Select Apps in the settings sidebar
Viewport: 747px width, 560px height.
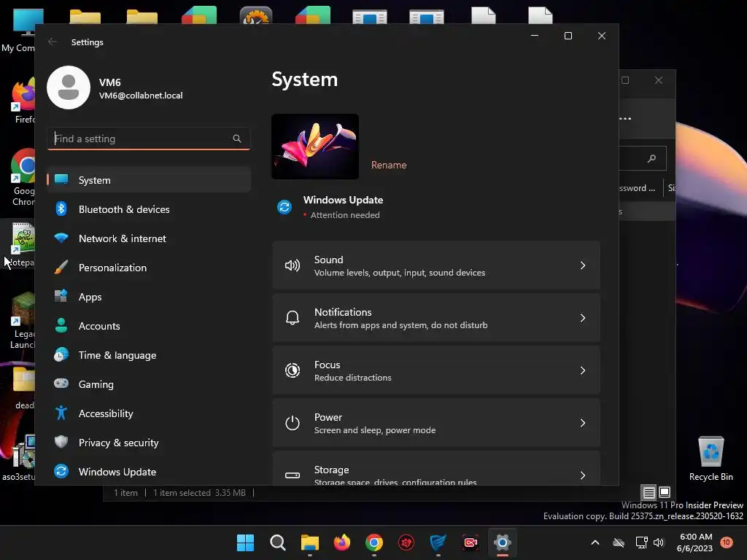[149, 297]
